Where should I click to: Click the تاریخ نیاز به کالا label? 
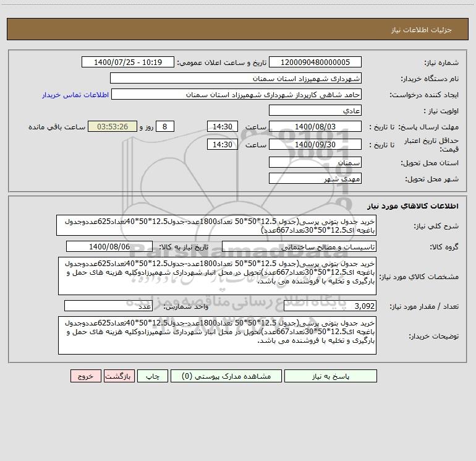[184, 248]
